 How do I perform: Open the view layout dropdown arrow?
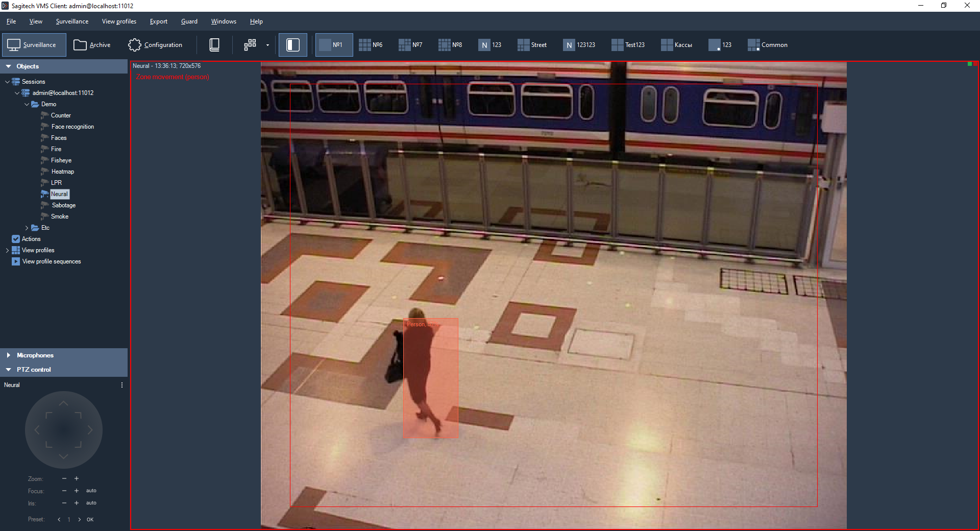point(267,45)
